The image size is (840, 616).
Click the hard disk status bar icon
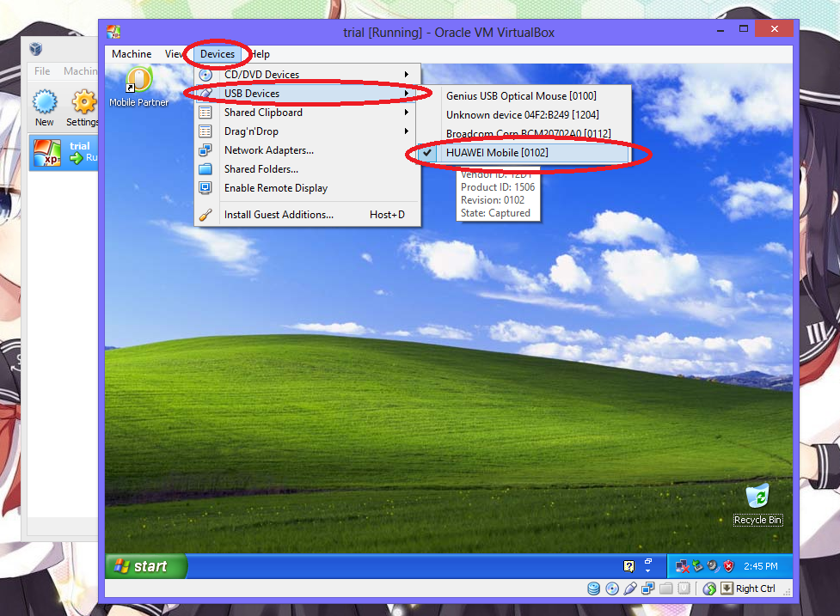pyautogui.click(x=593, y=588)
